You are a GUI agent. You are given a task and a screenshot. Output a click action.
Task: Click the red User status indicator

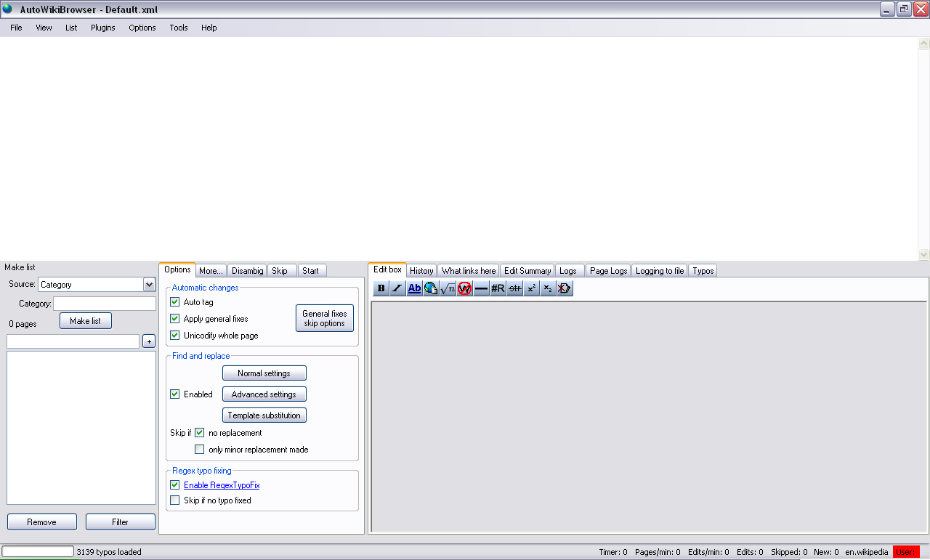click(906, 552)
